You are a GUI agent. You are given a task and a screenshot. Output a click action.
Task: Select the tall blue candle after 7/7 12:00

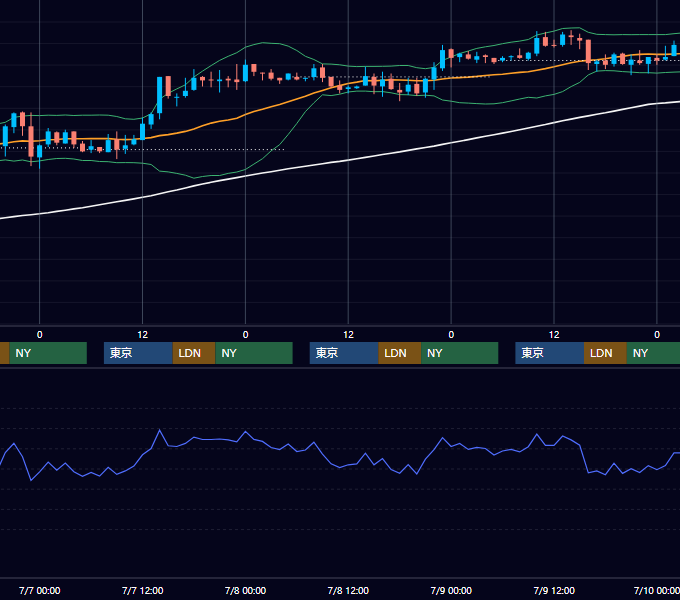tap(160, 95)
